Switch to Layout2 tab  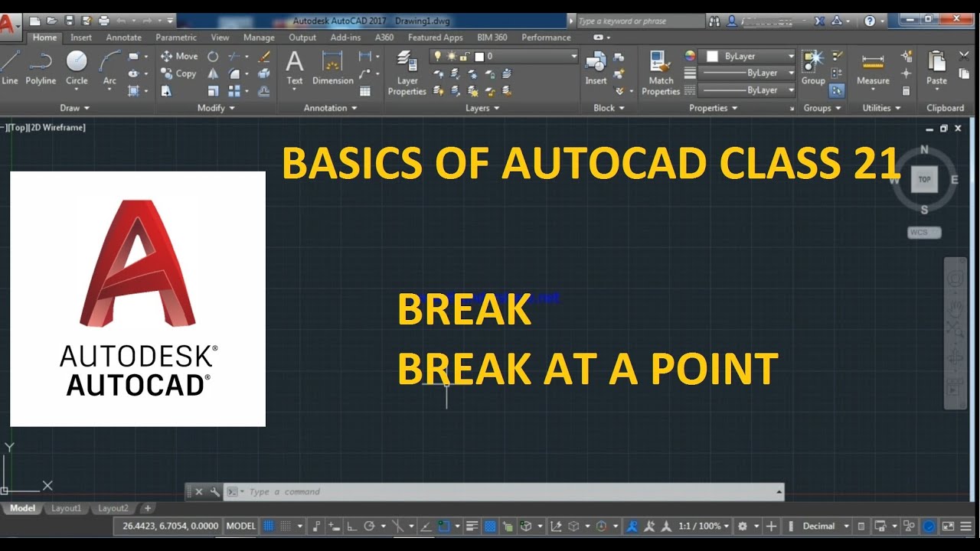click(x=113, y=508)
